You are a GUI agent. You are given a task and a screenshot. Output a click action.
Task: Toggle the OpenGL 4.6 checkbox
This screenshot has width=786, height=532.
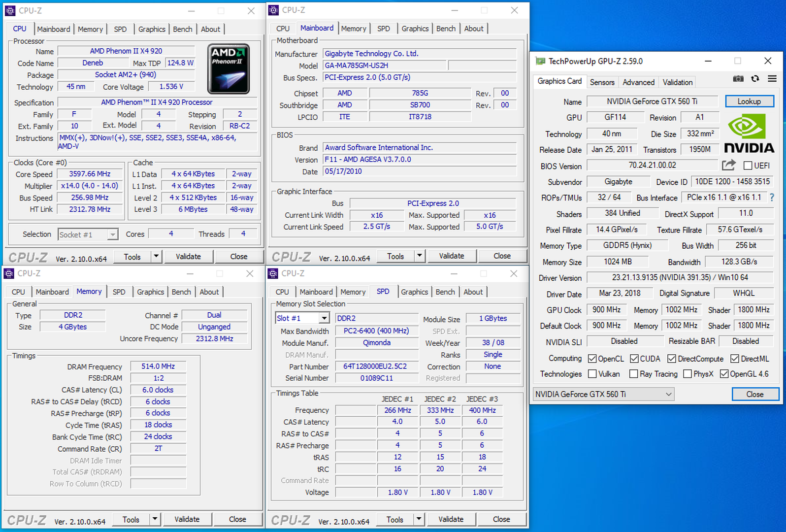pos(724,374)
